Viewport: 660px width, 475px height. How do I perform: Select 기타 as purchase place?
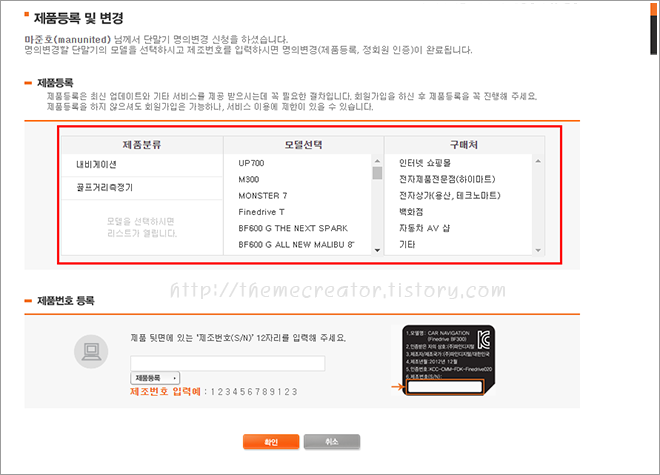click(407, 245)
